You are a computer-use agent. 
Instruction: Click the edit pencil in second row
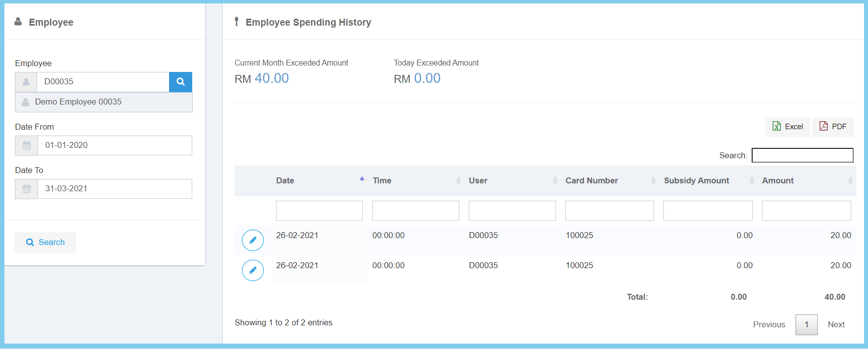pos(253,271)
